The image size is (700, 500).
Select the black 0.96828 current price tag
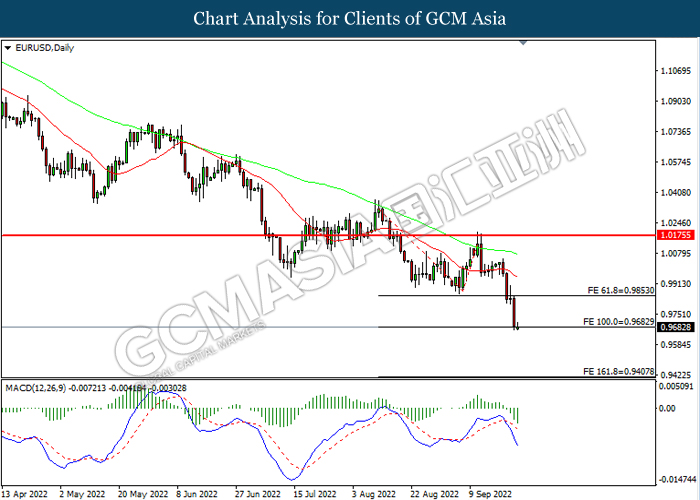(x=675, y=327)
